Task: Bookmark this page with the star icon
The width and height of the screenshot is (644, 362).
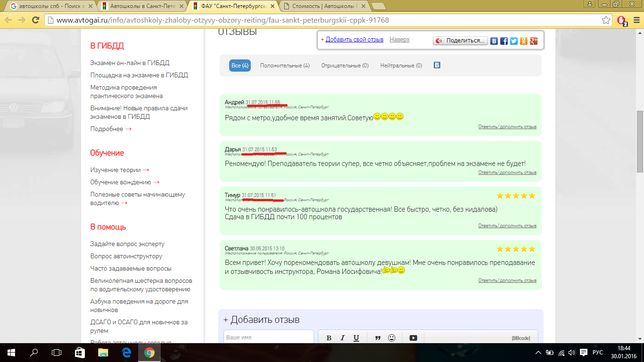Action: pos(606,20)
